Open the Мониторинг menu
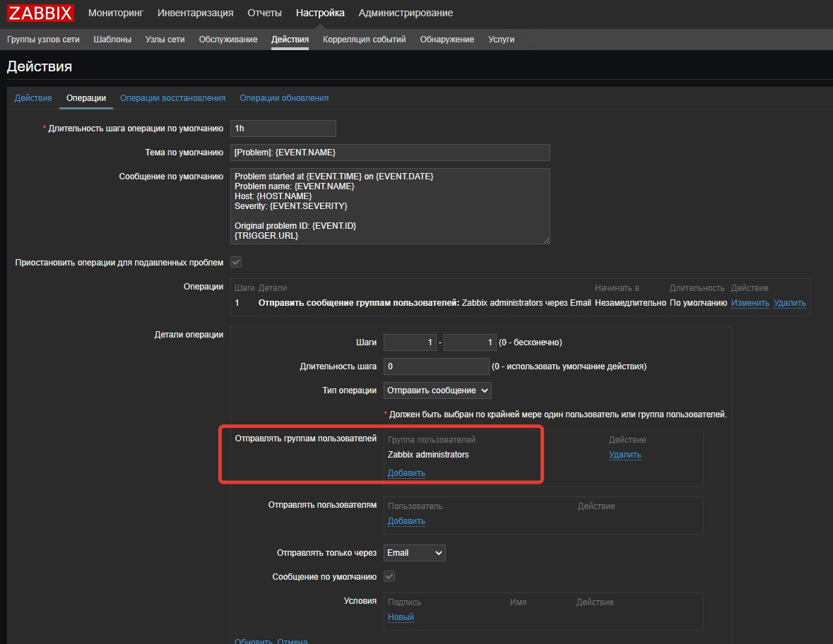 click(x=116, y=13)
